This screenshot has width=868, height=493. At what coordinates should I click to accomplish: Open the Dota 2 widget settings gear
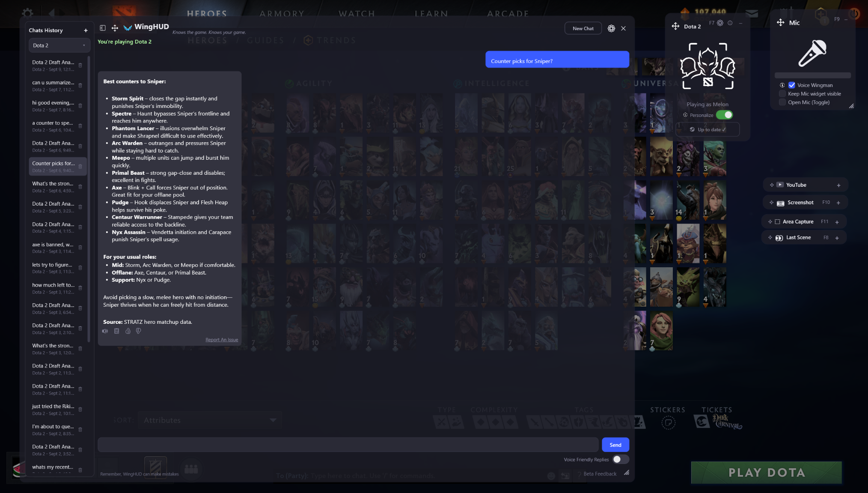click(720, 23)
